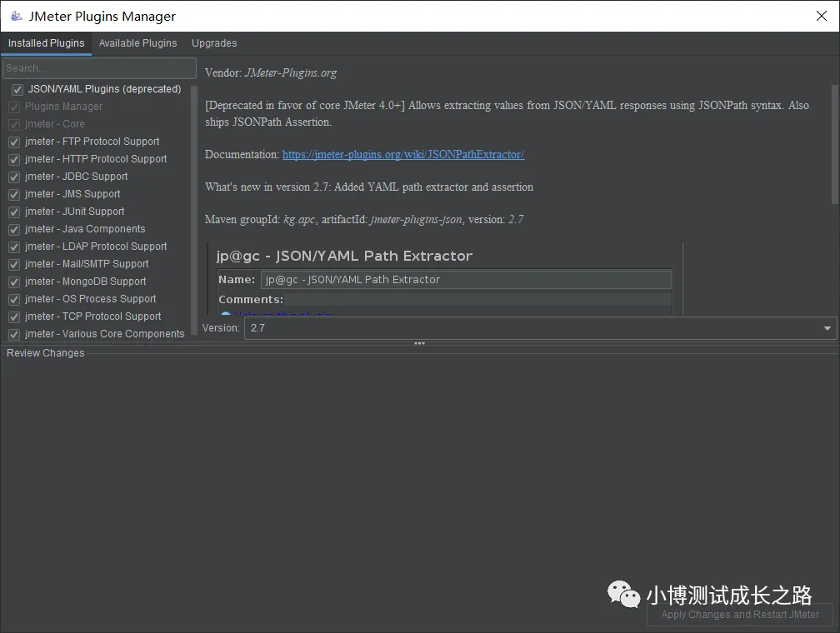840x633 pixels.
Task: Toggle jmeter - TCP Protocol Support checkbox
Action: click(x=14, y=317)
